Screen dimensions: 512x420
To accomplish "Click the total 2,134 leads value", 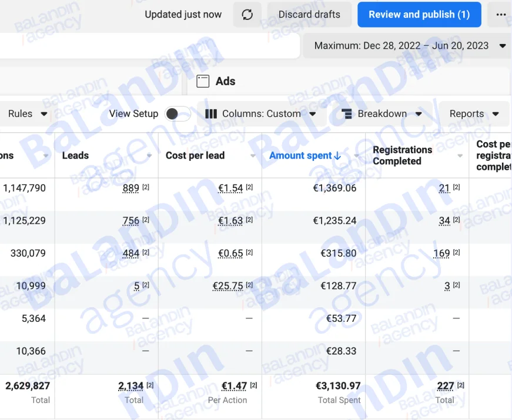I will coord(131,386).
